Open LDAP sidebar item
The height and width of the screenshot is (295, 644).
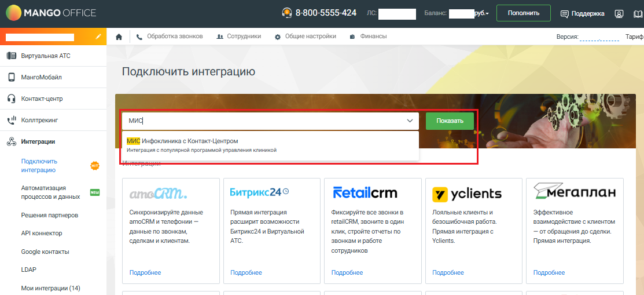click(x=29, y=270)
